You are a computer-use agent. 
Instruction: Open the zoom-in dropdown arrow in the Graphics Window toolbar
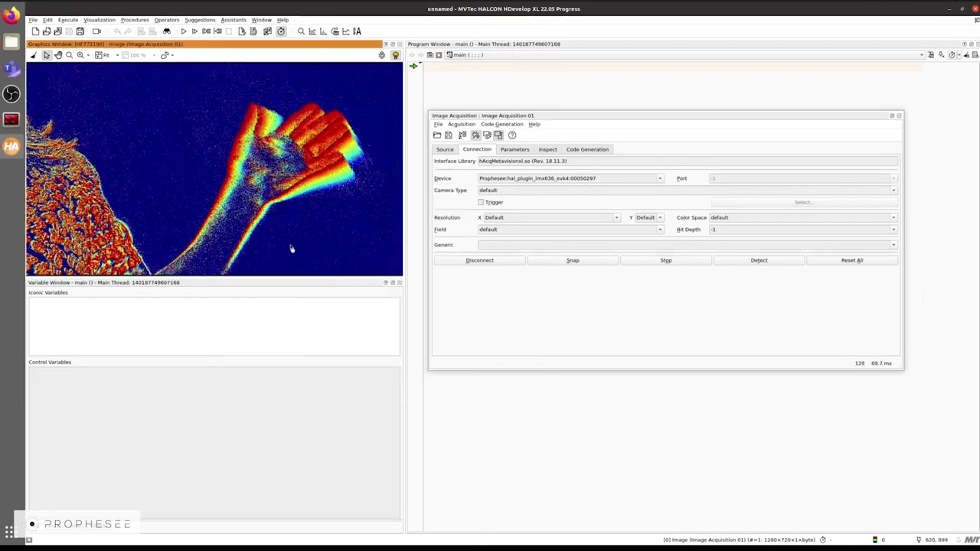(x=88, y=55)
